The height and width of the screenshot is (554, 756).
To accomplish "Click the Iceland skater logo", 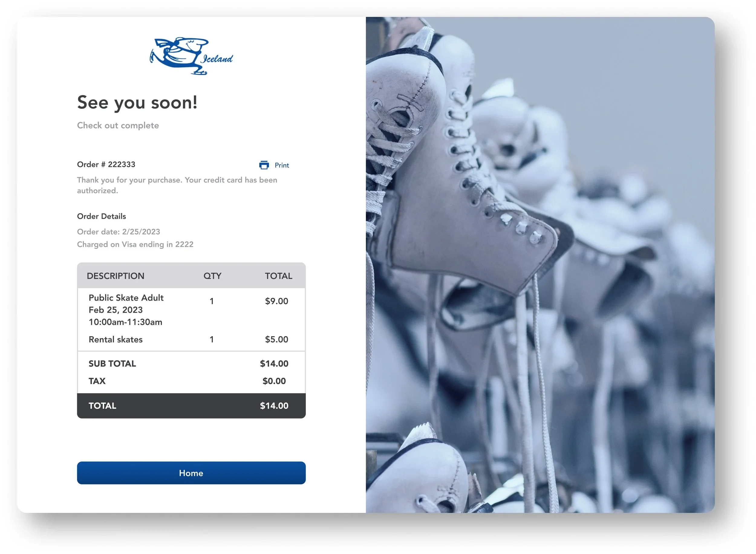I will coord(191,56).
